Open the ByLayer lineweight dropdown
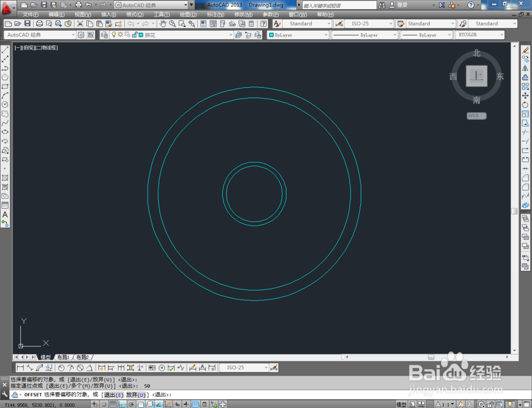Screen dimensions: 532x408 pos(449,35)
